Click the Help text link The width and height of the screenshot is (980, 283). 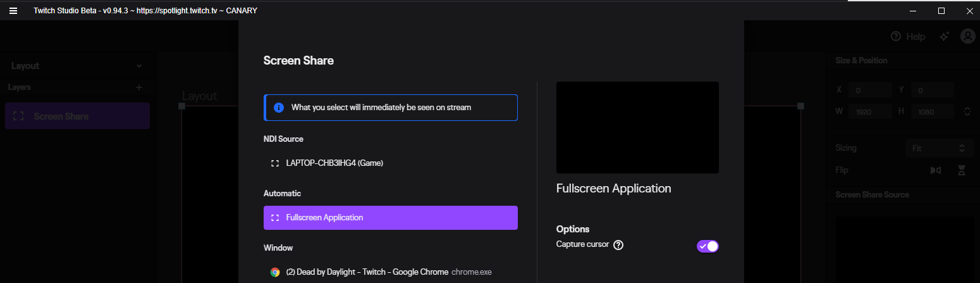[x=916, y=37]
